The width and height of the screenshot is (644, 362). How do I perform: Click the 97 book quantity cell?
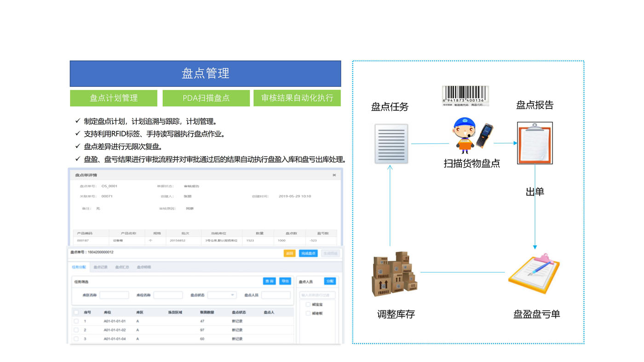click(x=202, y=330)
